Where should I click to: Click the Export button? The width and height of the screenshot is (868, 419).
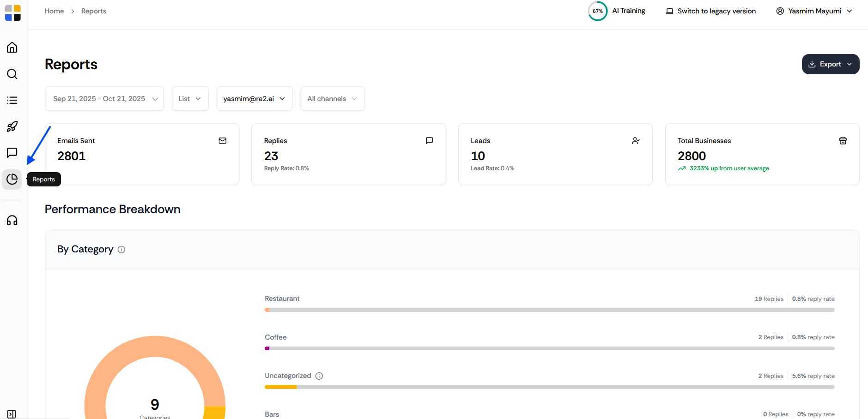tap(830, 64)
